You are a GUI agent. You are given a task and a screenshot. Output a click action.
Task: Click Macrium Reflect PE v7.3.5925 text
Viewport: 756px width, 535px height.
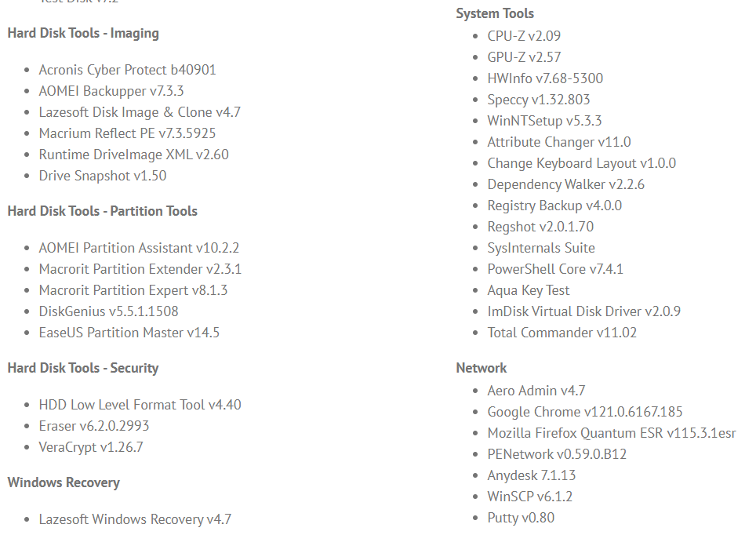127,133
